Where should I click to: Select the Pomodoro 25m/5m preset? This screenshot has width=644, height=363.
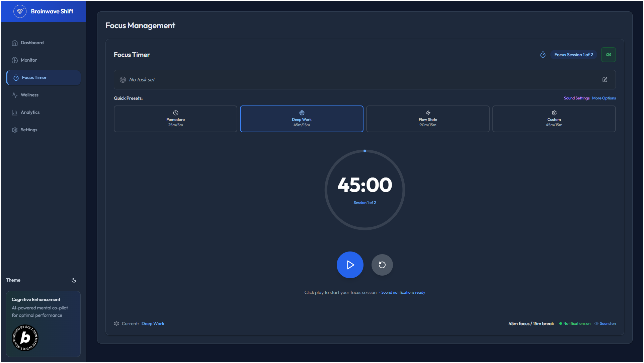click(175, 119)
